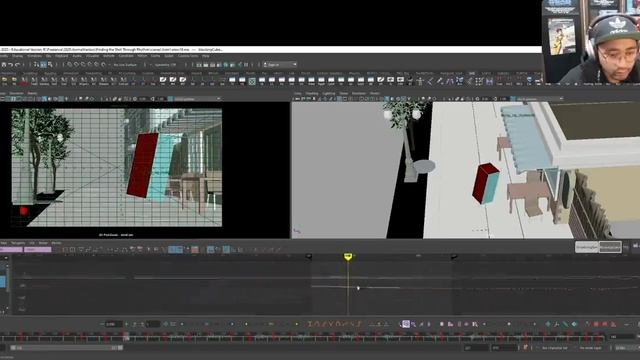Select the first pink Graph Editor tab
Screen dimensions: 640x360
[x=11, y=249]
